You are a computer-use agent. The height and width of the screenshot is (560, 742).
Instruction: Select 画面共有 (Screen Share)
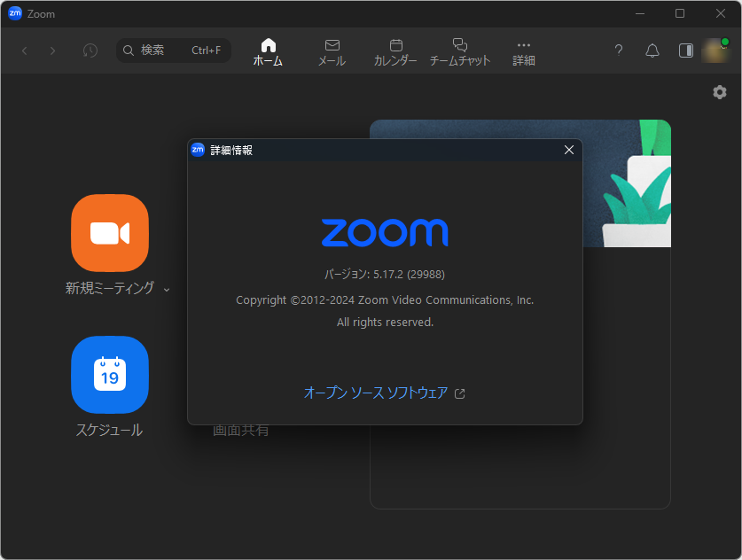click(x=242, y=430)
